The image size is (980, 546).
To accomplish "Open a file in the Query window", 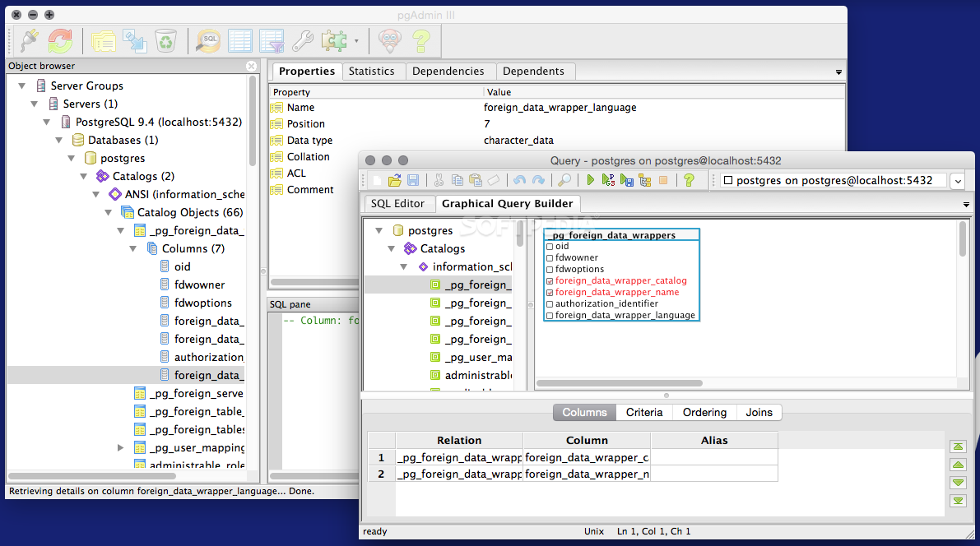I will click(x=394, y=181).
